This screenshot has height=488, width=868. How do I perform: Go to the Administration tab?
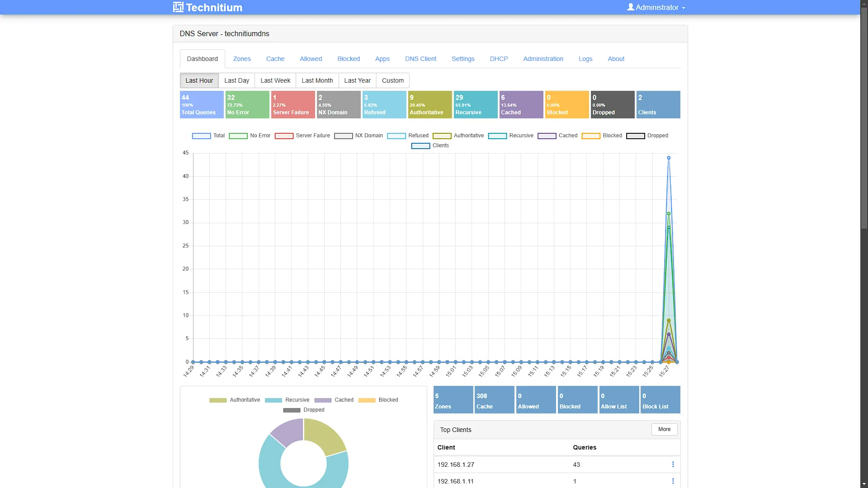coord(543,59)
